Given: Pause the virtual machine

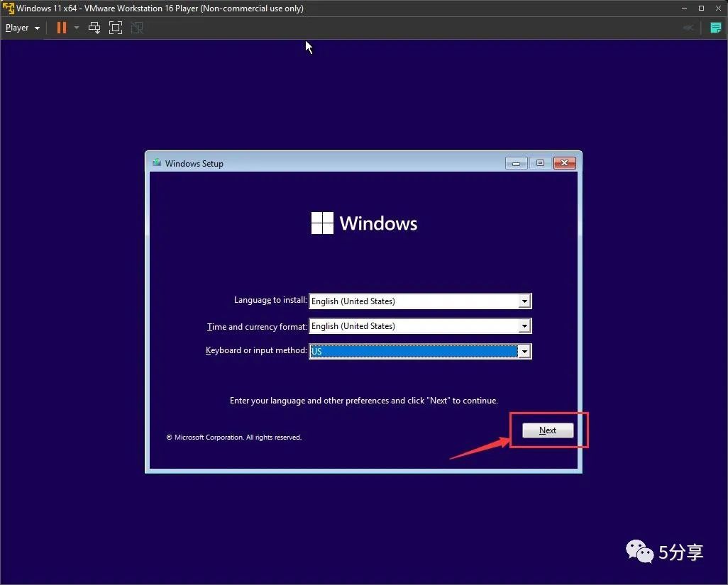Looking at the screenshot, I should [x=61, y=28].
